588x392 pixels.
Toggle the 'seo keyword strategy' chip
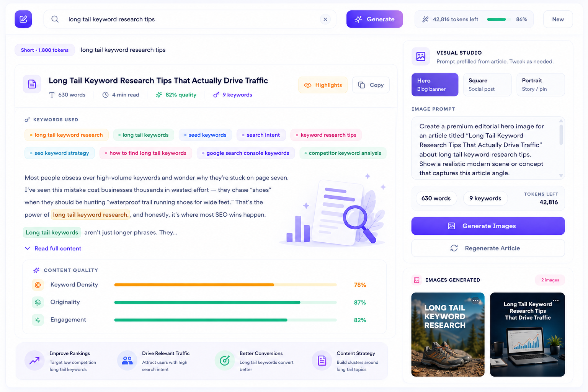pyautogui.click(x=59, y=153)
